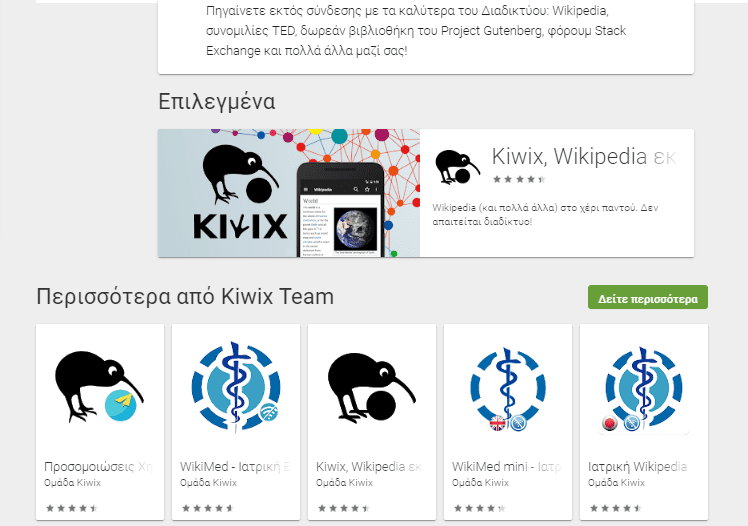Click star rating on WikiMed - Ιατρική card

point(208,508)
